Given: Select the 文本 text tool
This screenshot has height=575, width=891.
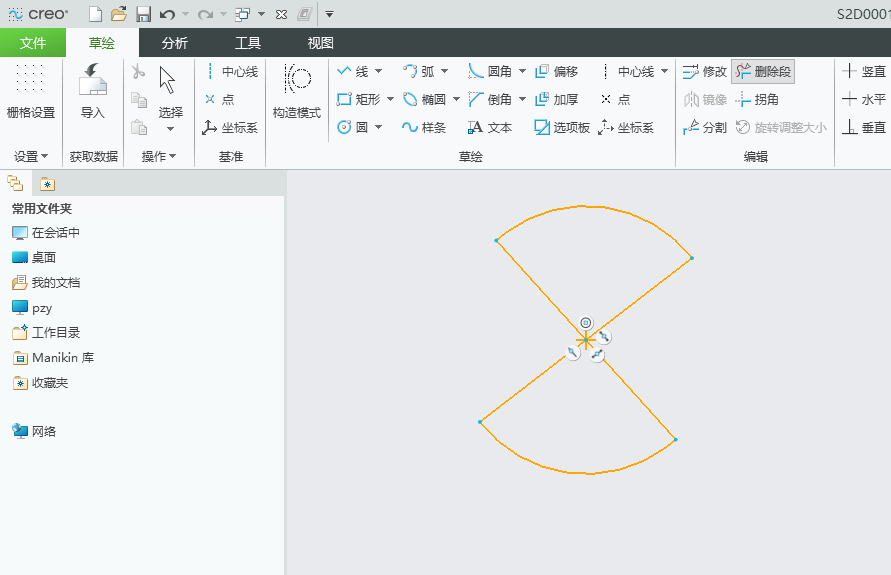Looking at the screenshot, I should point(490,127).
